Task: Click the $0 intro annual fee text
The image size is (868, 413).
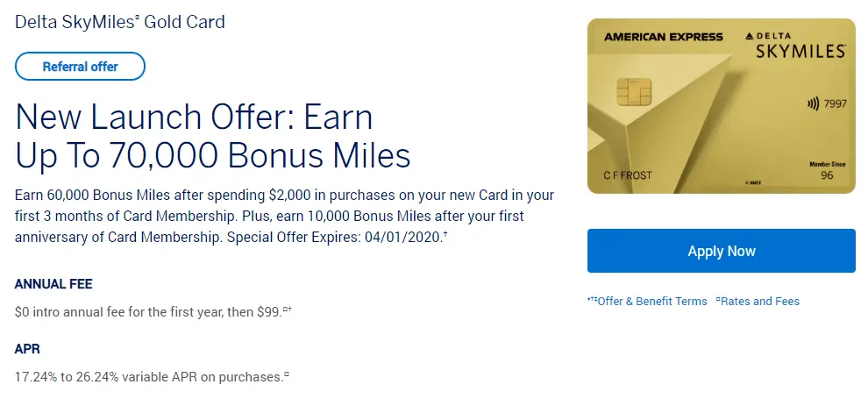Action: point(149,311)
